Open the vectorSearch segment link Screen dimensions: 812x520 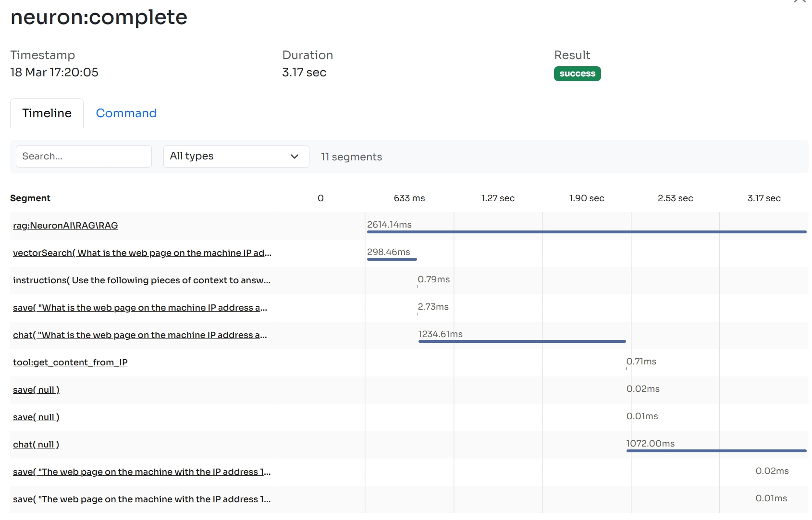click(142, 253)
